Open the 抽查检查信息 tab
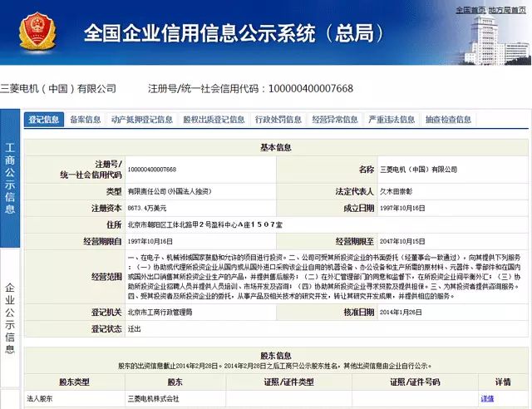The width and height of the screenshot is (532, 409). (448, 120)
